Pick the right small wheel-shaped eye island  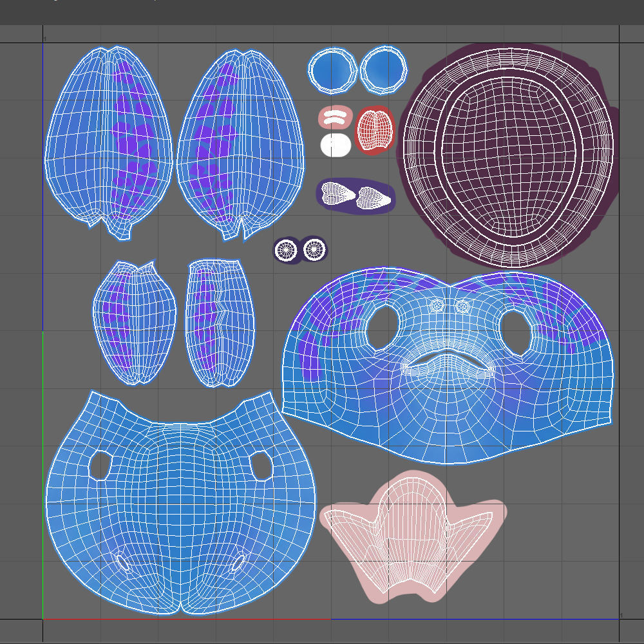(x=315, y=249)
